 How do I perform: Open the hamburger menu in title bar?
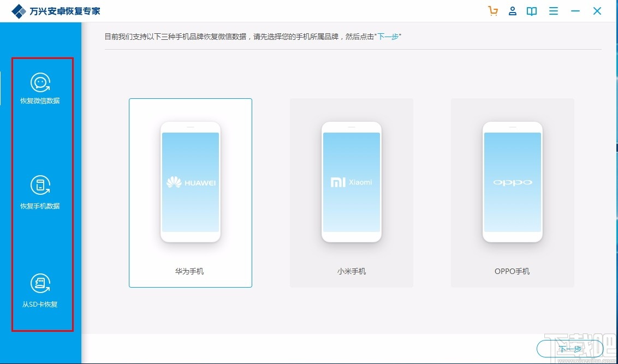pyautogui.click(x=554, y=11)
